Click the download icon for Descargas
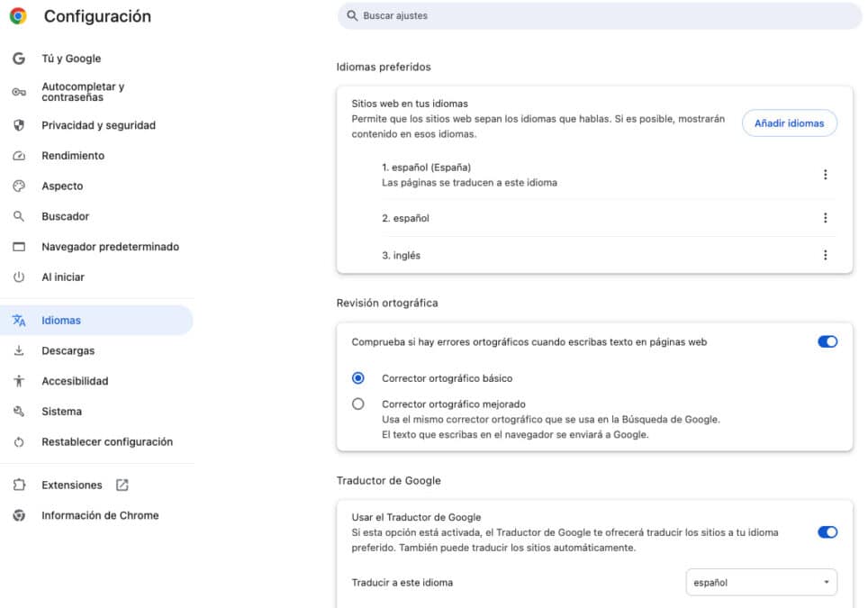This screenshot has width=868, height=608. 19,350
